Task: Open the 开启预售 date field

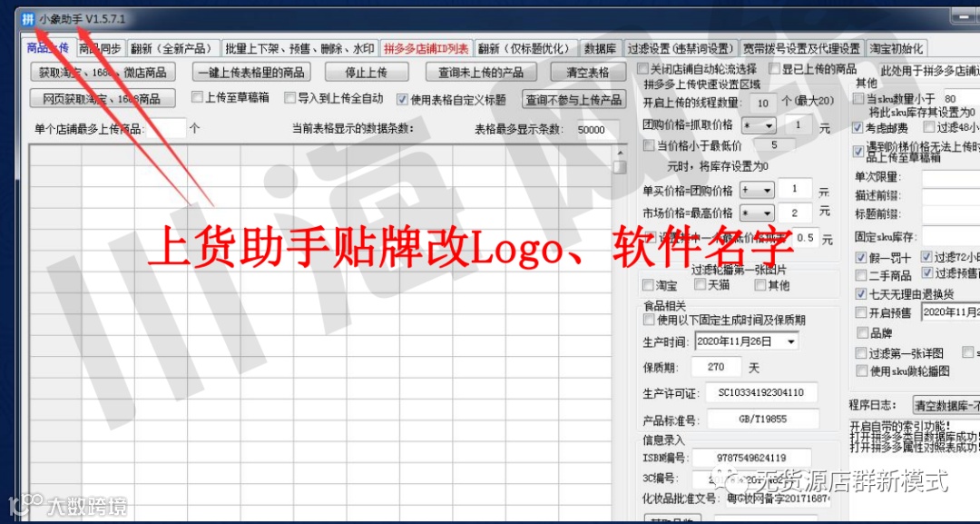Action: tap(951, 312)
